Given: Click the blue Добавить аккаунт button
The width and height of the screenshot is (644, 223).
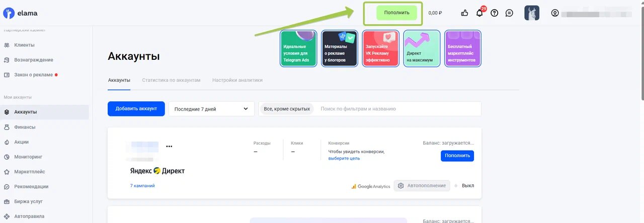Looking at the screenshot, I should pyautogui.click(x=136, y=108).
